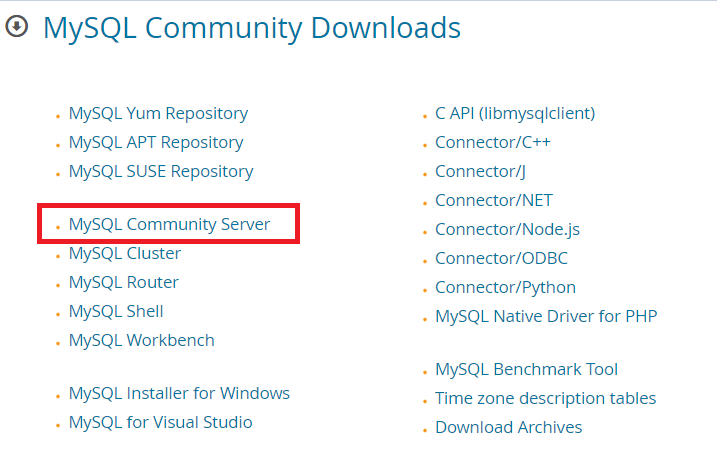717x459 pixels.
Task: Click the download circle icon beside the heading
Action: pyautogui.click(x=17, y=26)
